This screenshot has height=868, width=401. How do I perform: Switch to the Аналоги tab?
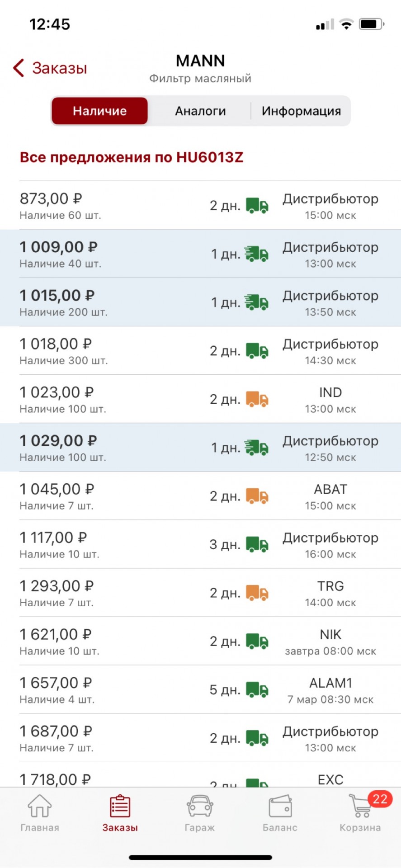tap(200, 111)
